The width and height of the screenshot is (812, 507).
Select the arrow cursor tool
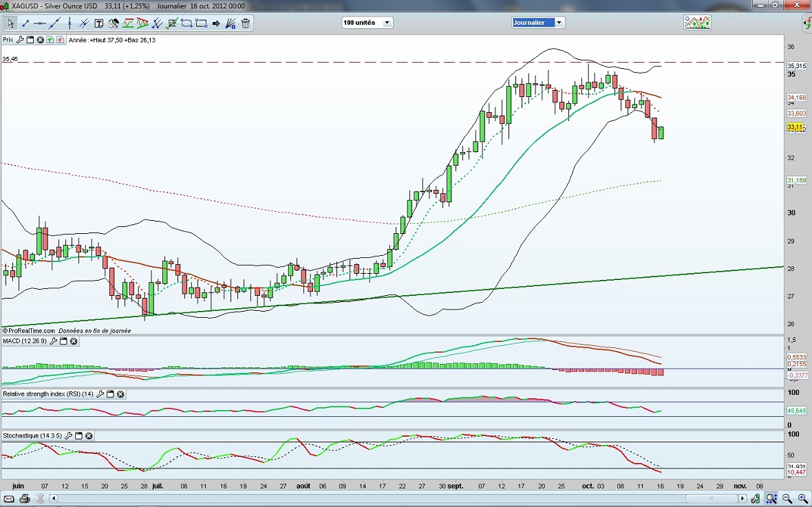(x=10, y=23)
